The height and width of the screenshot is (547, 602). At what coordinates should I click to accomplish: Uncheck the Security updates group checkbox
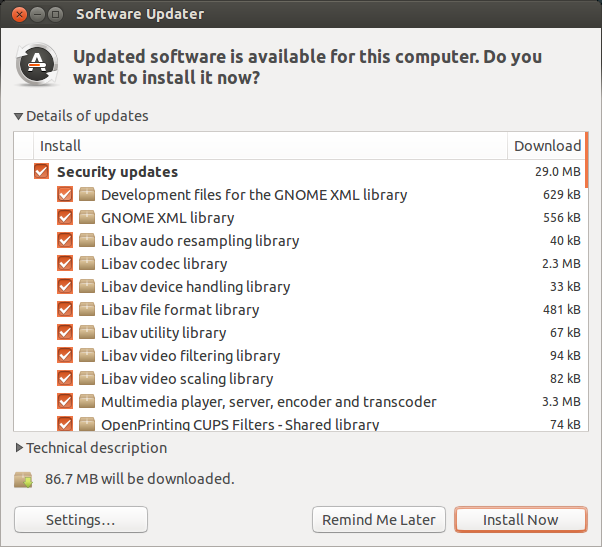pos(41,172)
